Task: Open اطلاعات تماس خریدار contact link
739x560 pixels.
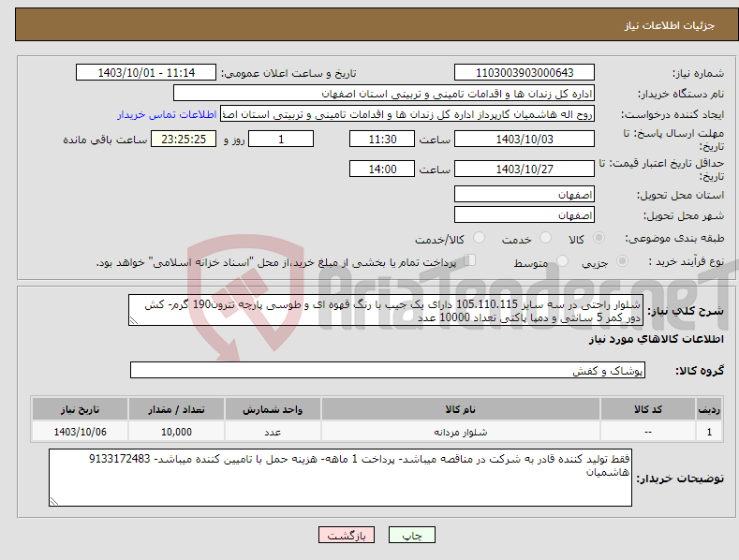Action: [167, 114]
